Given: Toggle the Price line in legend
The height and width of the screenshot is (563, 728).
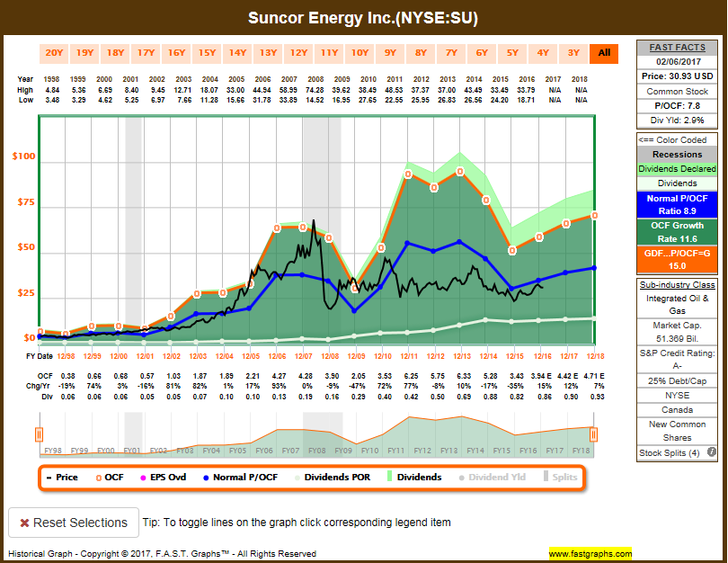Looking at the screenshot, I should 62,477.
